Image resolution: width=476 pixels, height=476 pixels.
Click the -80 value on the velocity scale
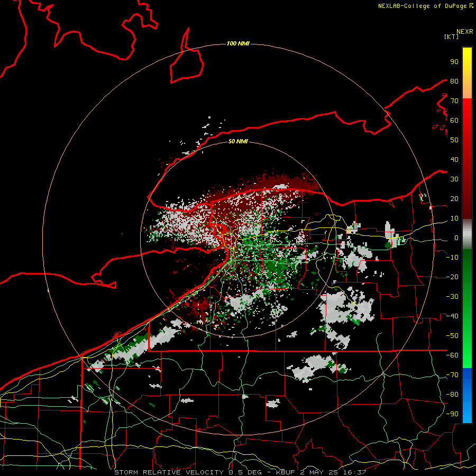tap(452, 395)
